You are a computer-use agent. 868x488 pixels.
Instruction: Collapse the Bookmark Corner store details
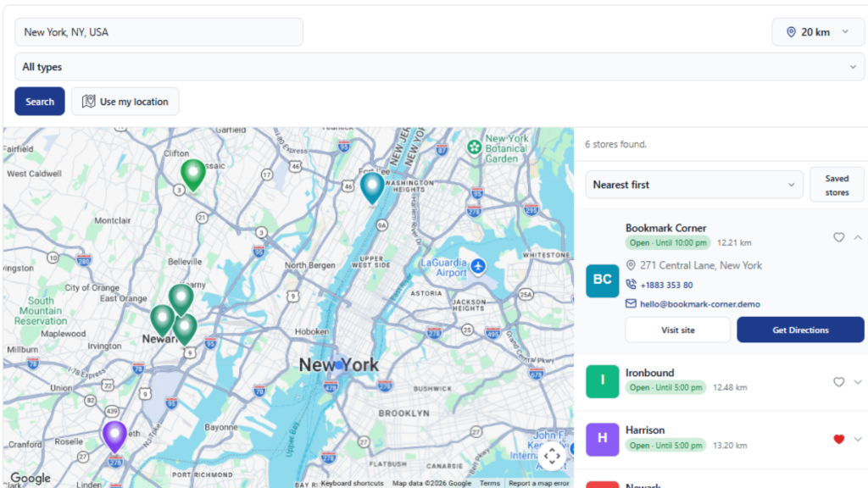click(x=858, y=237)
